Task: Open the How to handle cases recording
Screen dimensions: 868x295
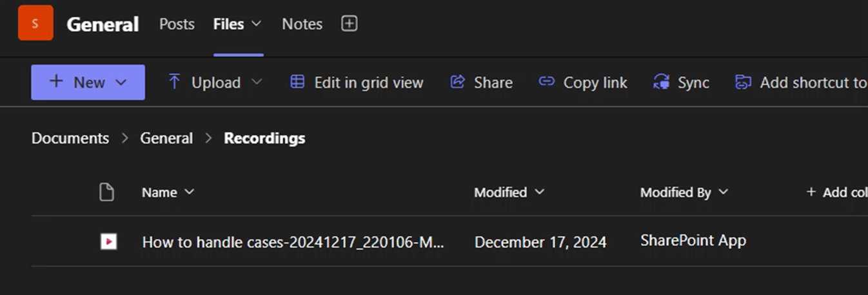Action: click(x=293, y=242)
